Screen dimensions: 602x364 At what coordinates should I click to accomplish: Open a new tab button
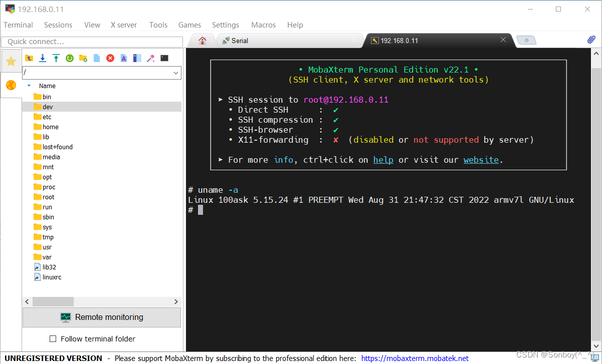[526, 41]
